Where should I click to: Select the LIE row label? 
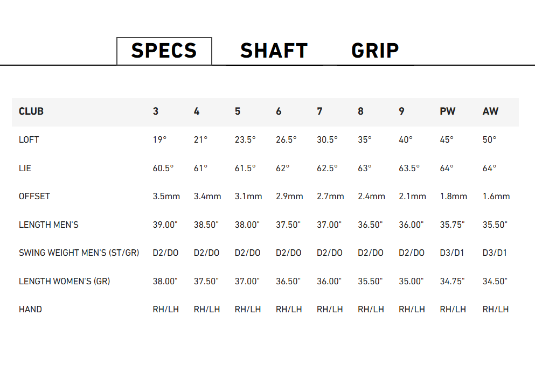click(25, 169)
